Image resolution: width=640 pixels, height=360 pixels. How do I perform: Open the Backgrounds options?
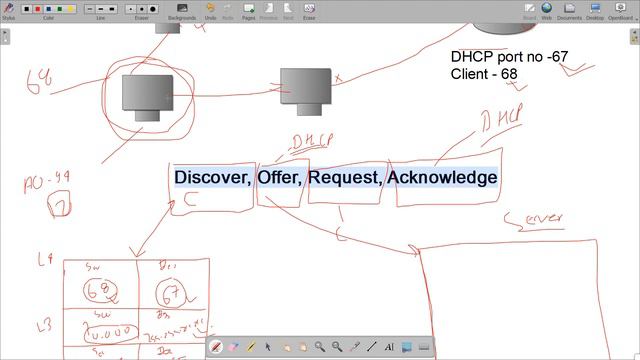(x=182, y=11)
